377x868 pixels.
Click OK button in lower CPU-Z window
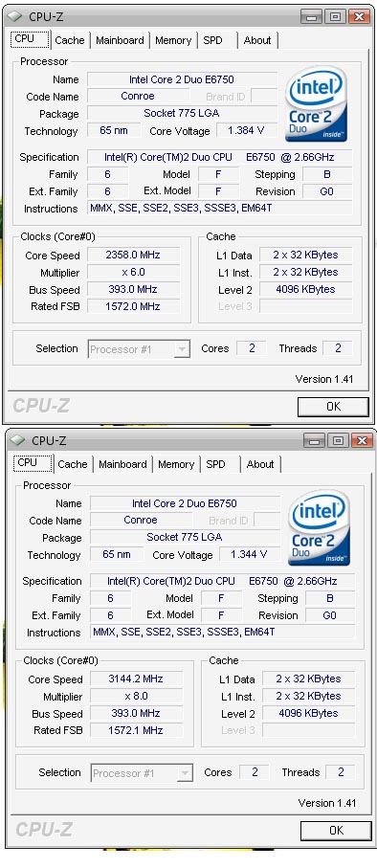click(336, 831)
